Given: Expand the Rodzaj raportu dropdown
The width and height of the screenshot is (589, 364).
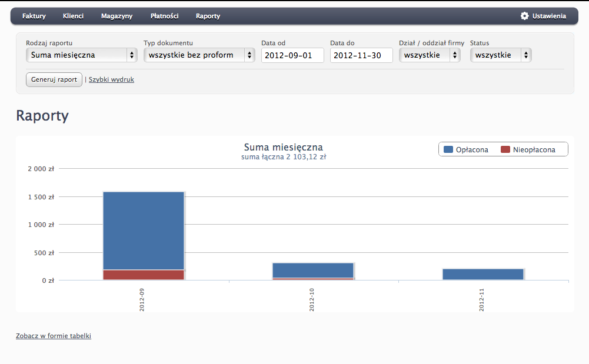Looking at the screenshot, I should click(82, 55).
